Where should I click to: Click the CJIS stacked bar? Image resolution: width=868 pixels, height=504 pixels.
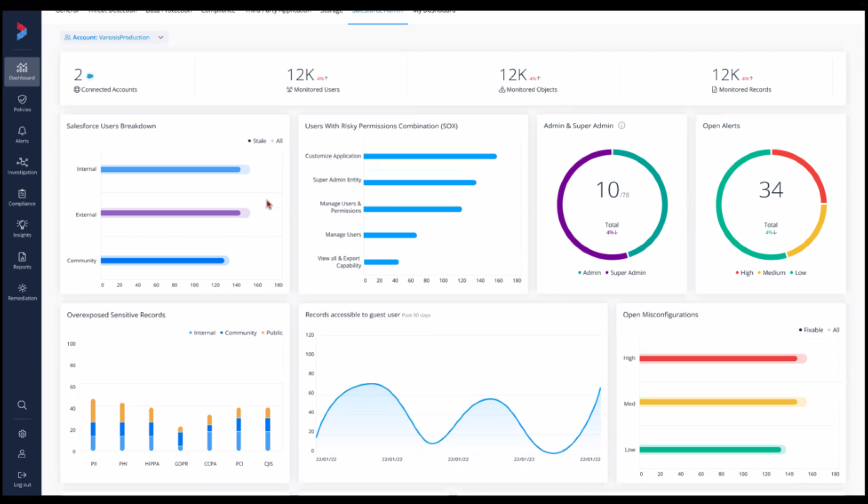[268, 429]
